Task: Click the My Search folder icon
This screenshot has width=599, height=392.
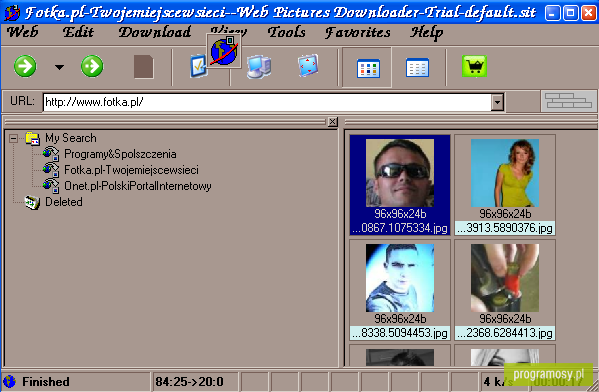Action: click(x=33, y=138)
